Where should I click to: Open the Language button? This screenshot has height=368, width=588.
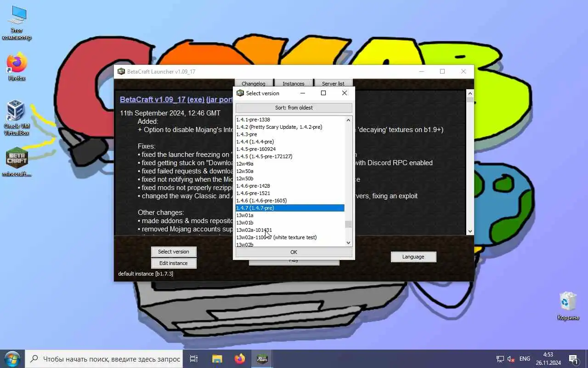(x=413, y=257)
